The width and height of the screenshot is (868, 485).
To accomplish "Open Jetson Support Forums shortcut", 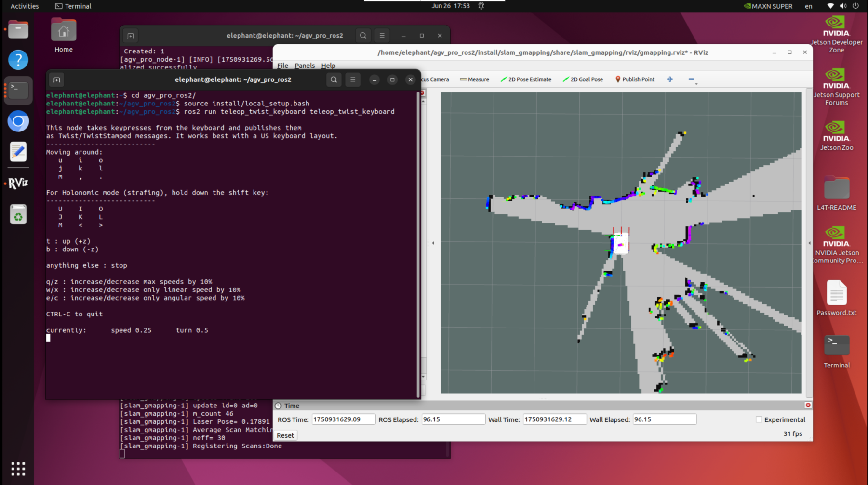I will coord(836,87).
